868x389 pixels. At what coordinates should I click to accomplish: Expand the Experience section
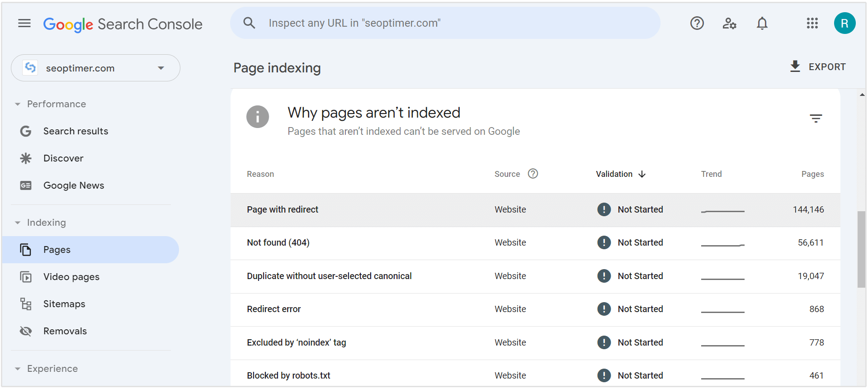click(x=18, y=369)
